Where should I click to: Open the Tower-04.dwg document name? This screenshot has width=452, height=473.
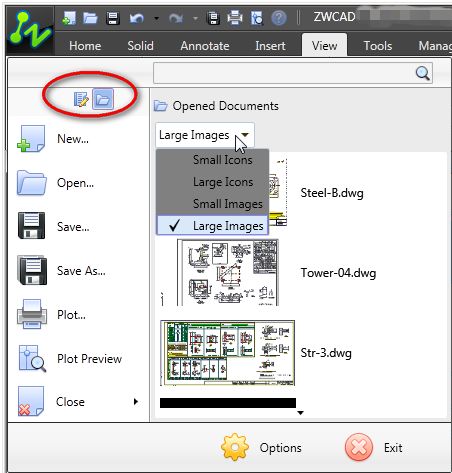(338, 273)
